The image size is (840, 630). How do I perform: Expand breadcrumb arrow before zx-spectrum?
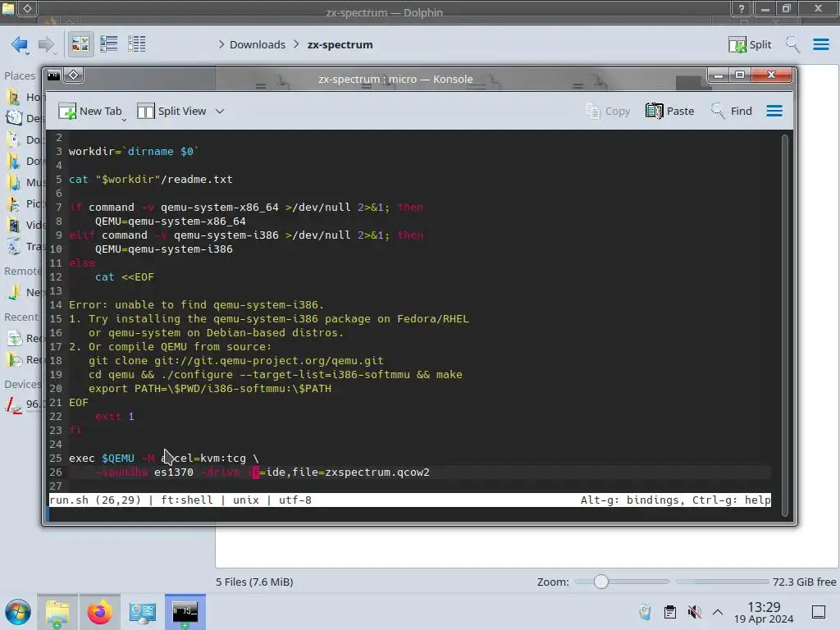(296, 45)
